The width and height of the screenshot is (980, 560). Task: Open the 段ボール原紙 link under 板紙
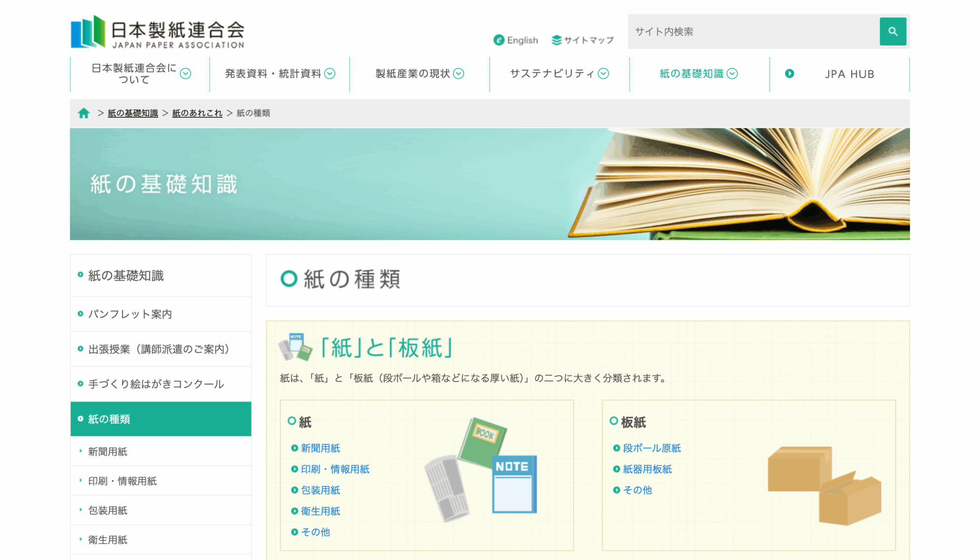[651, 448]
